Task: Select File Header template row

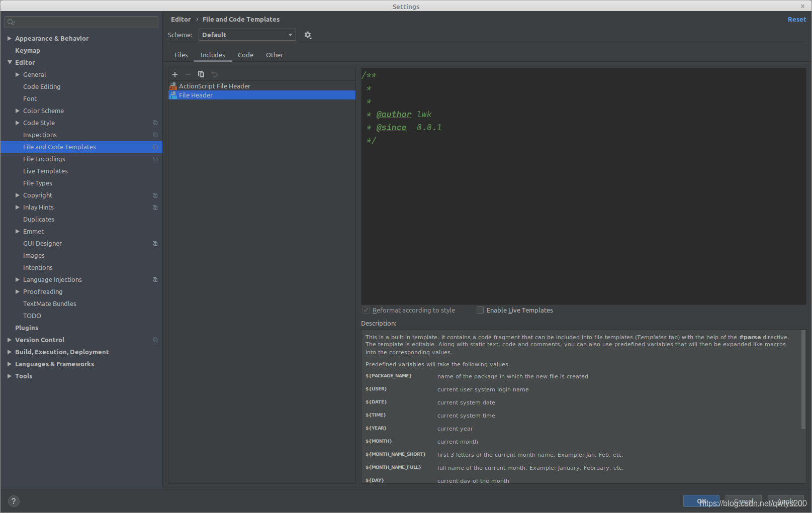Action: (x=262, y=95)
